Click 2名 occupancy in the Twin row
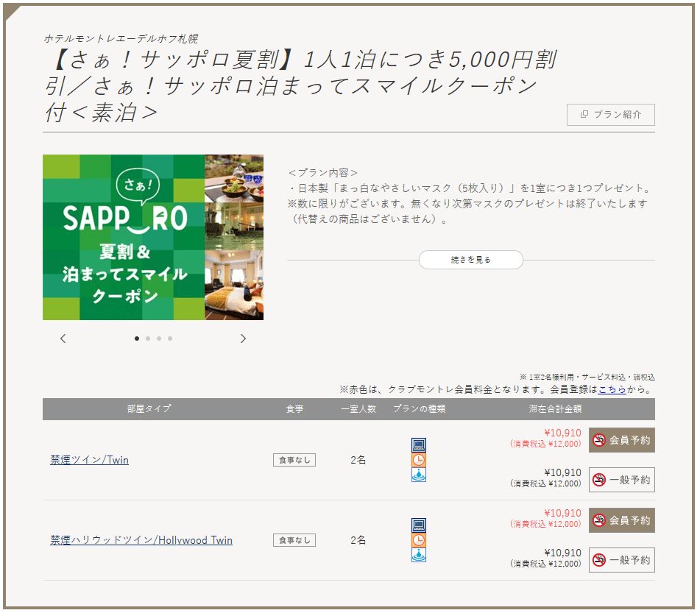Viewport: 700px width, 613px height. (x=358, y=460)
